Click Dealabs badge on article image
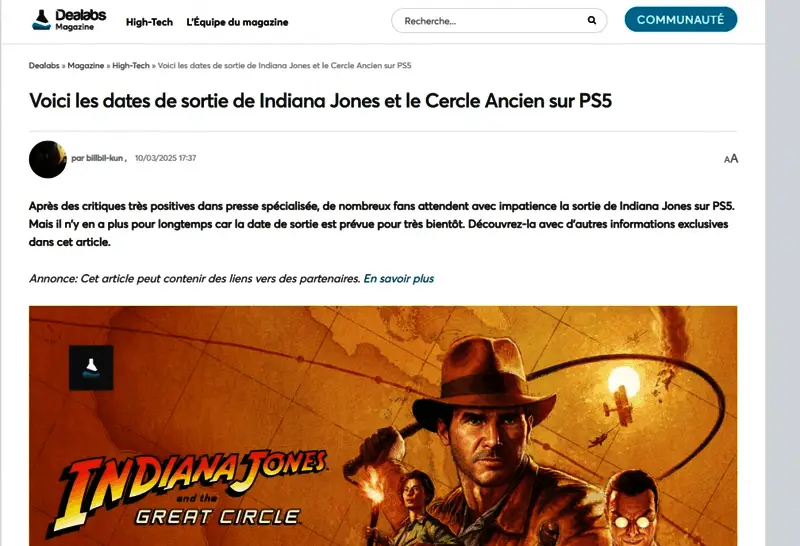 click(91, 367)
